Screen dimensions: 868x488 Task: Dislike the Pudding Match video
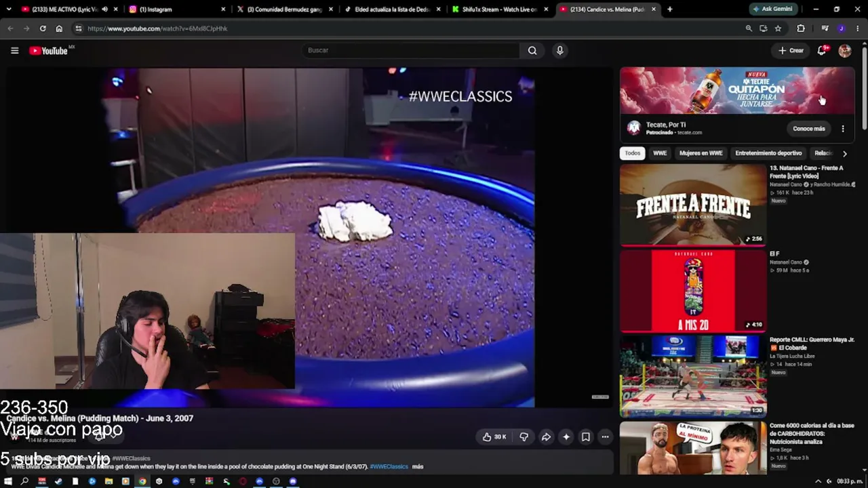tap(524, 437)
